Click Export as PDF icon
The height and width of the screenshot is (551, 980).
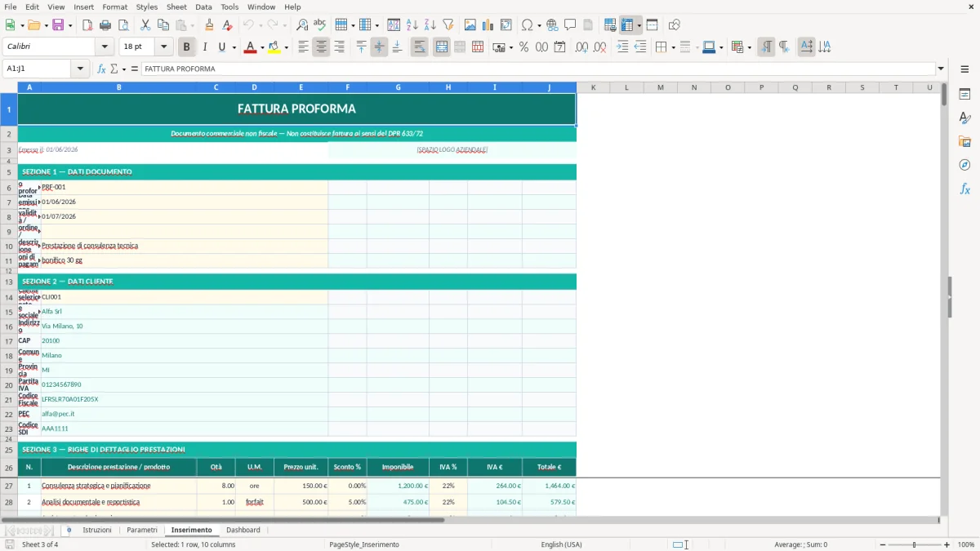pyautogui.click(x=87, y=25)
